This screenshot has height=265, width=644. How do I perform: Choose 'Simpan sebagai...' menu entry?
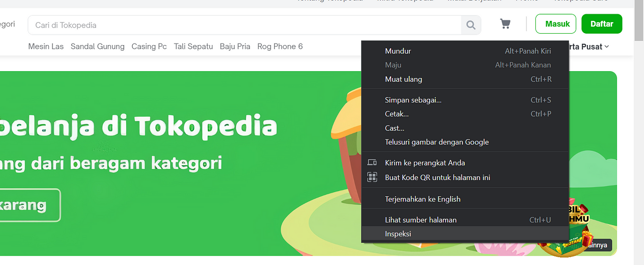coord(465,100)
